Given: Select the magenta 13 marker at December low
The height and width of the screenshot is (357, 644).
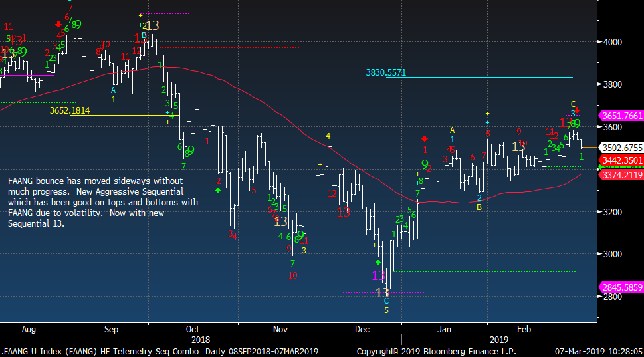Looking at the screenshot, I should pyautogui.click(x=378, y=276).
